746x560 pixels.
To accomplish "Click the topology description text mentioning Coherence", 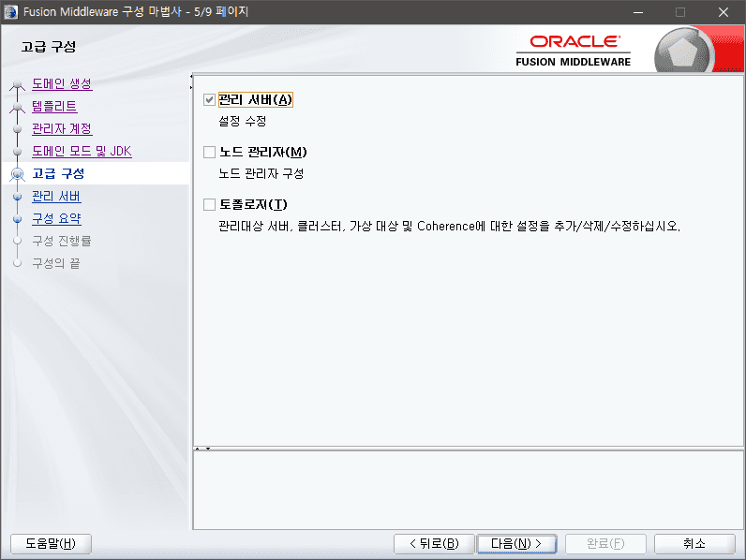I will (x=449, y=226).
